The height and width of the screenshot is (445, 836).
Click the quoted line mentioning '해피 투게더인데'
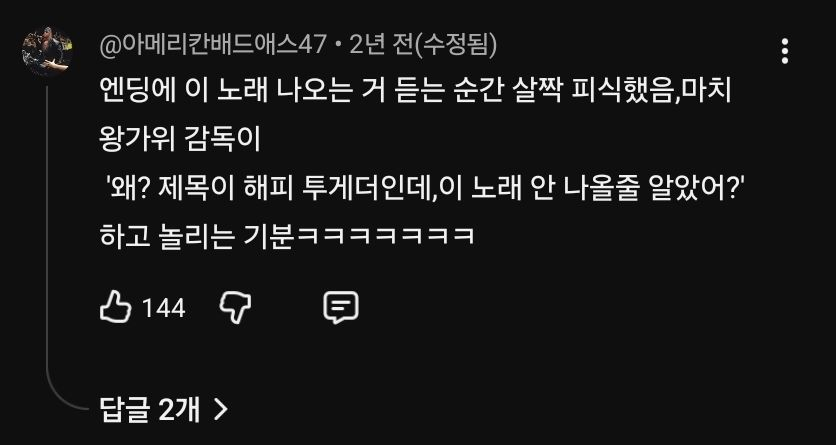click(425, 189)
